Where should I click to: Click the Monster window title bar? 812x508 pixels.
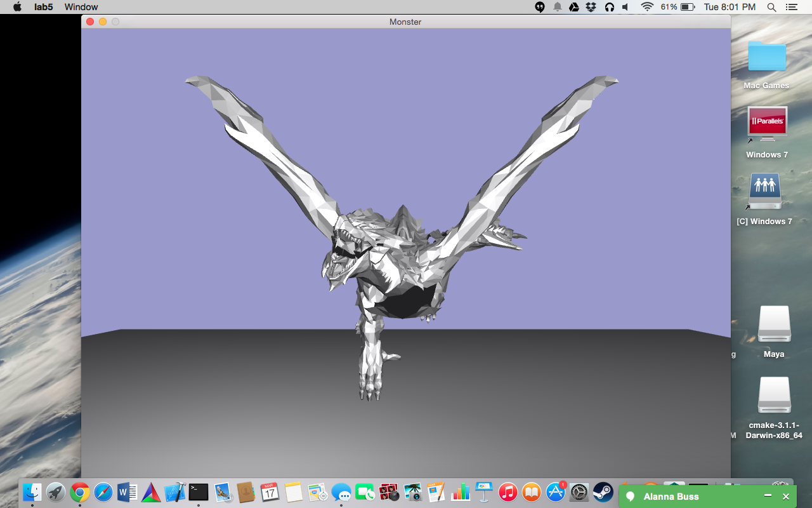(x=406, y=22)
